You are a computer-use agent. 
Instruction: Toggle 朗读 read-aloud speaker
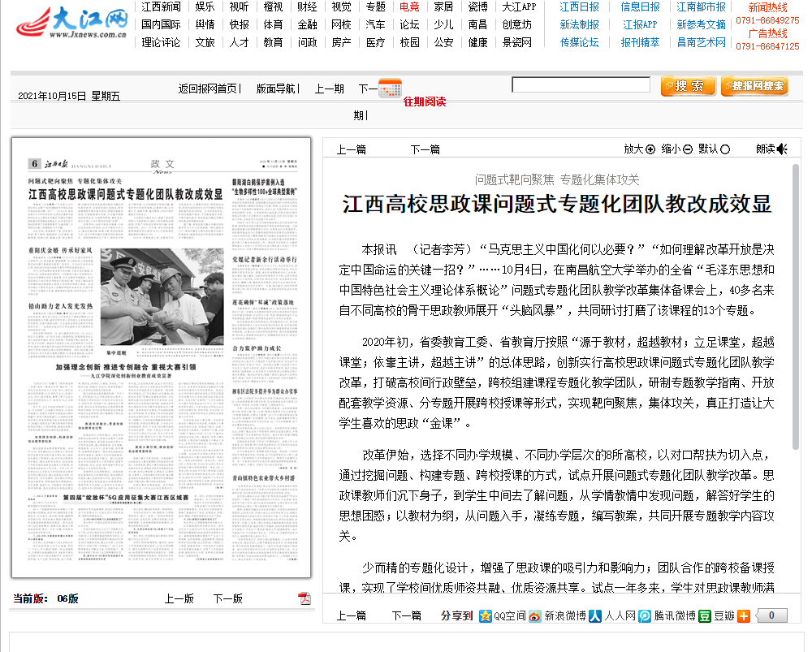[782, 149]
